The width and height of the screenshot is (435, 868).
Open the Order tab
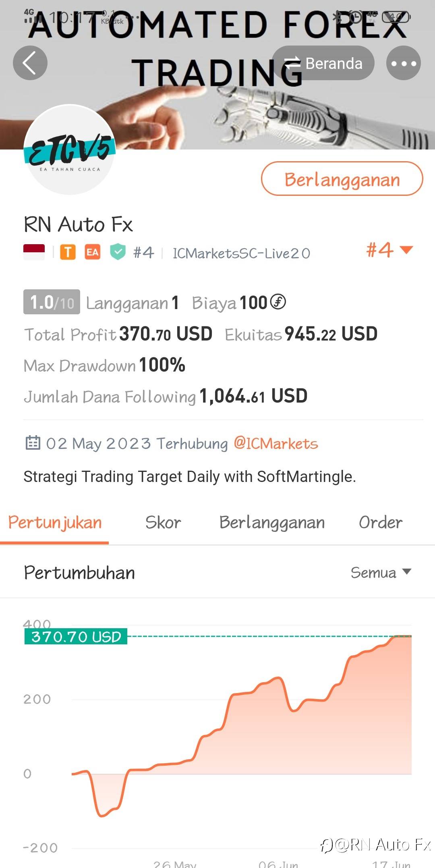coord(380,523)
